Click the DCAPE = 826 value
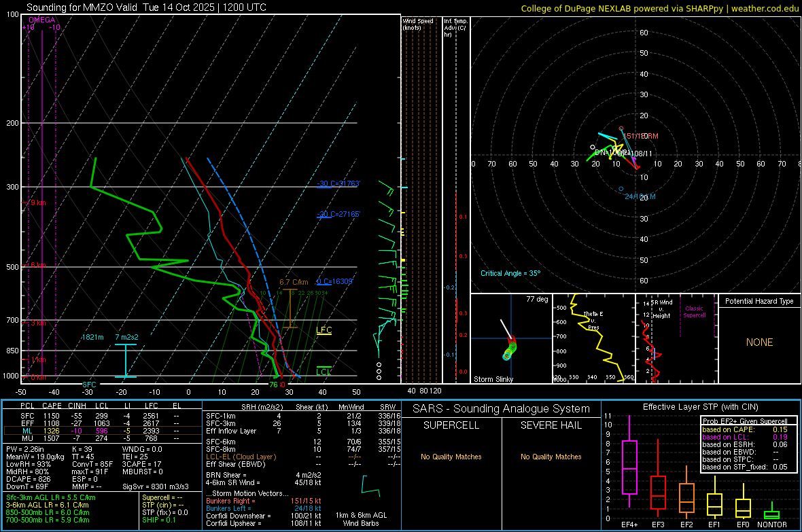Image resolution: width=802 pixels, height=532 pixels. pyautogui.click(x=28, y=479)
